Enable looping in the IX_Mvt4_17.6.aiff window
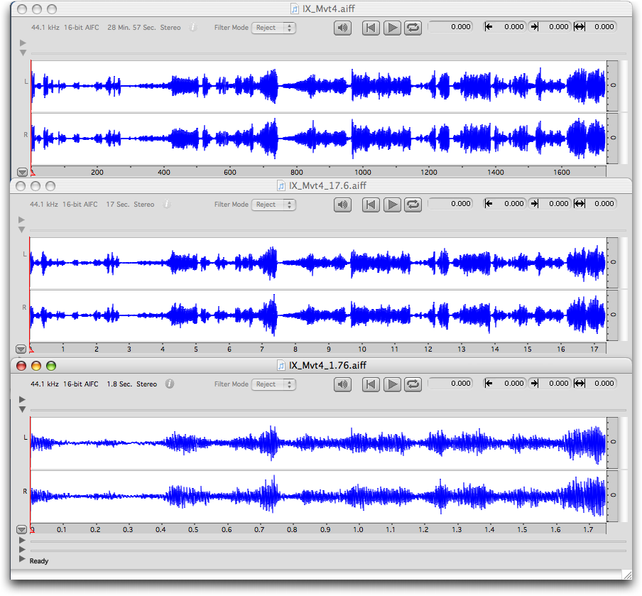The image size is (642, 596). pyautogui.click(x=413, y=204)
